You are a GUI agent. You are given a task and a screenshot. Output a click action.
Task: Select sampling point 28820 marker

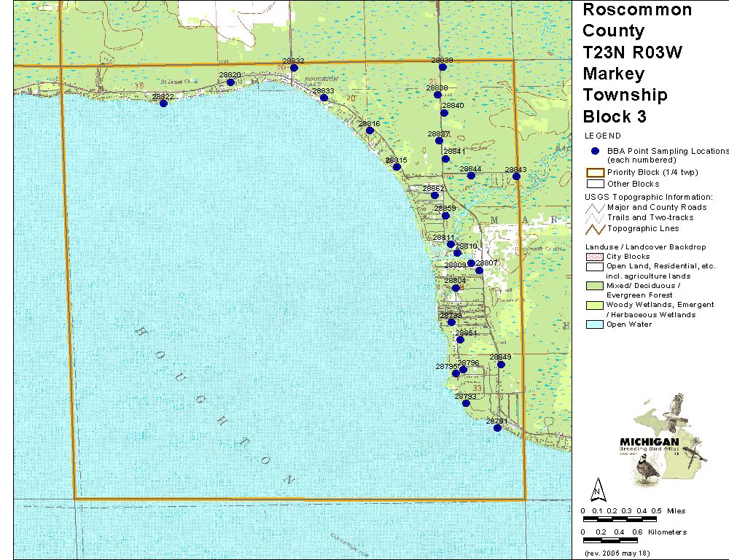230,82
